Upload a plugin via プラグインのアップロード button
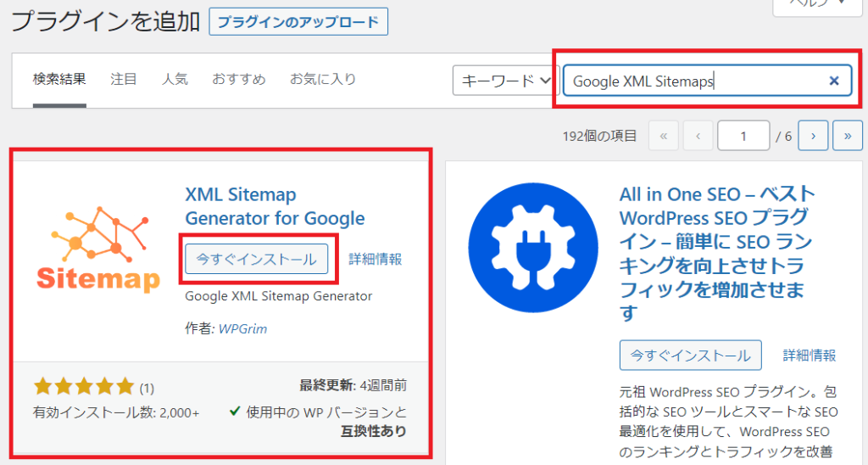 298,21
